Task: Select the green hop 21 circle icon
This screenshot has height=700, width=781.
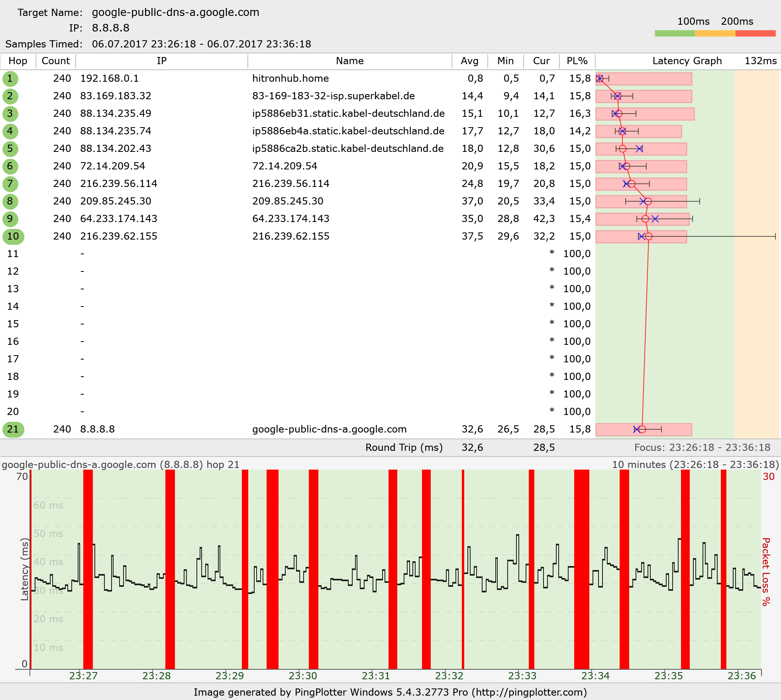Action: [13, 429]
